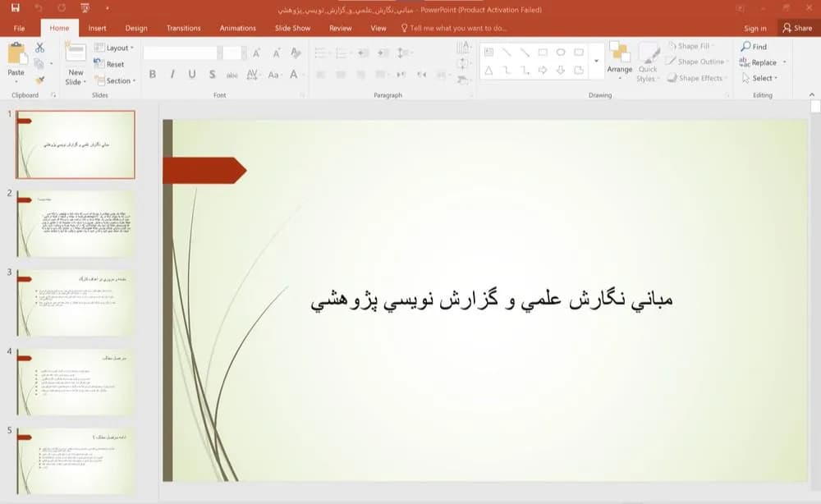
Task: Choose font color with the A icon
Action: click(x=294, y=75)
